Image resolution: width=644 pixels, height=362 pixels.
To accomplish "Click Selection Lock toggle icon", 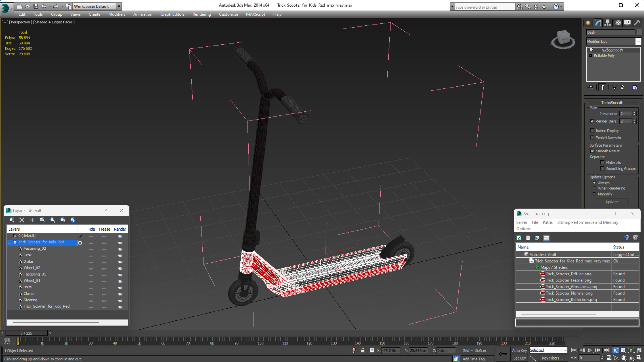I will [363, 350].
